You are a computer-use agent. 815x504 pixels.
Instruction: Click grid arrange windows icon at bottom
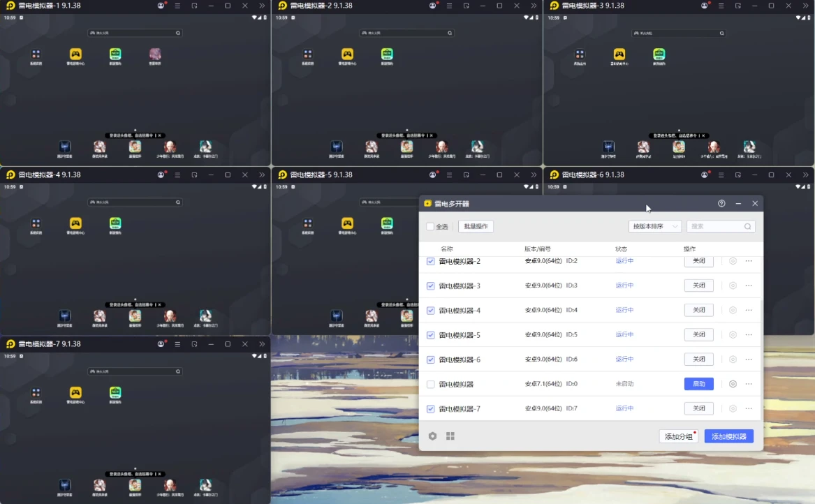[450, 436]
